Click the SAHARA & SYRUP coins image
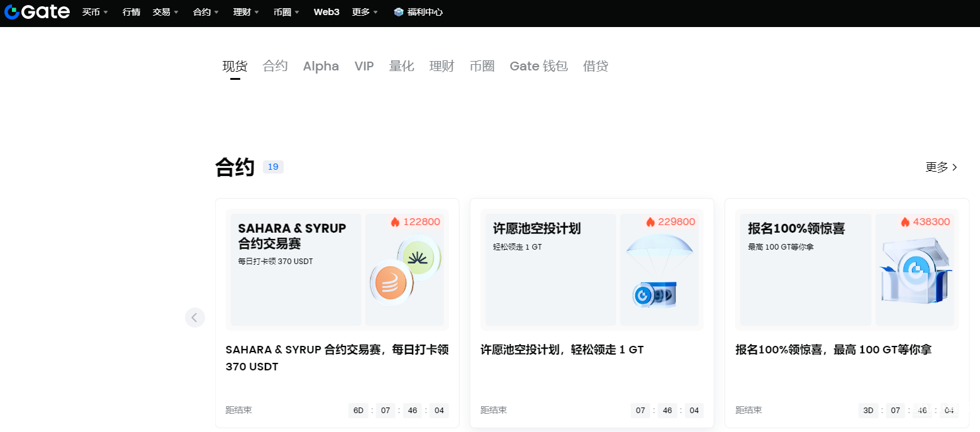The image size is (980, 432). (405, 271)
